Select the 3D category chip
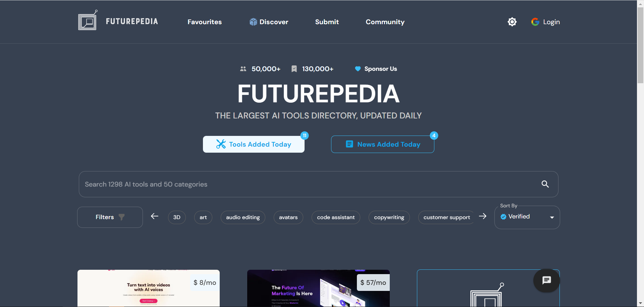 click(177, 217)
